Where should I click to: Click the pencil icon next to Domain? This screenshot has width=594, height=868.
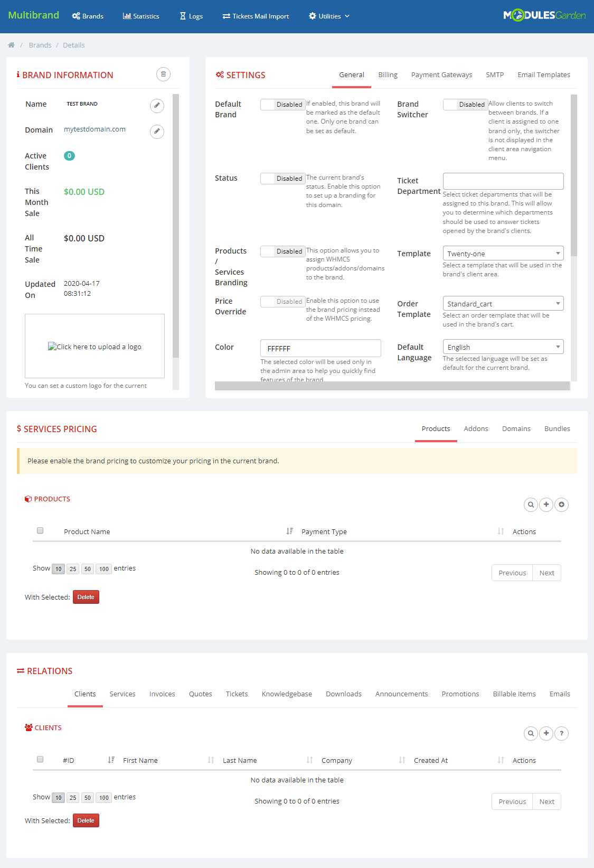point(157,132)
